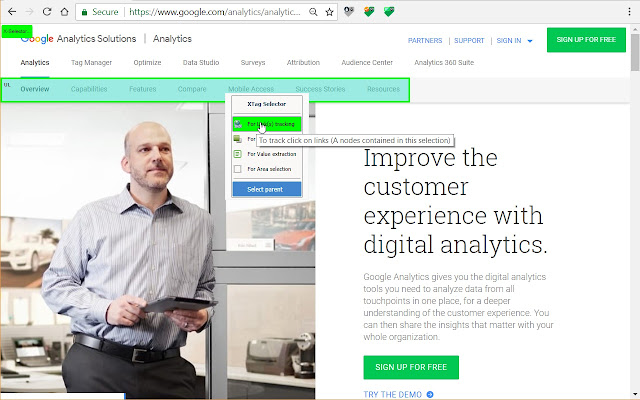Go to the Features sub-navigation item
The height and width of the screenshot is (400, 640).
[142, 89]
